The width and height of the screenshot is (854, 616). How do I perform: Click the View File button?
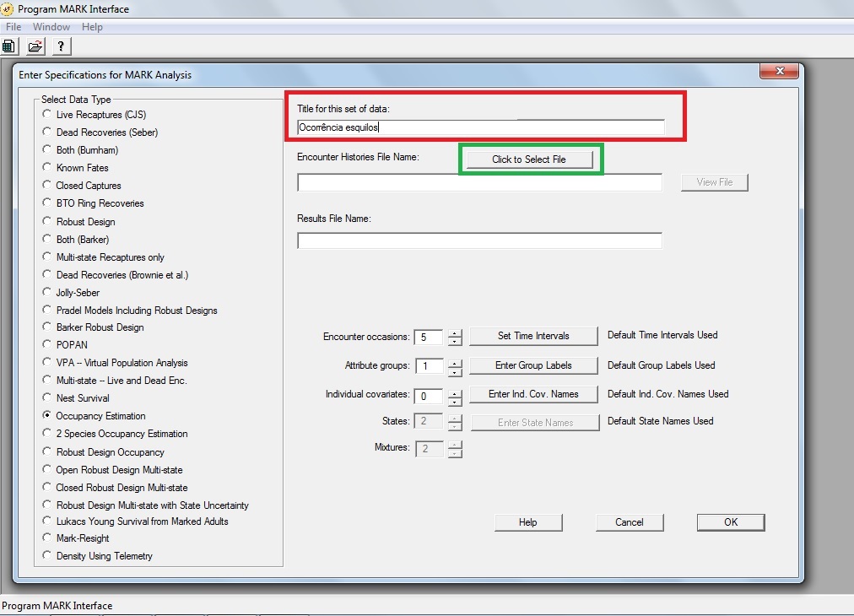[x=715, y=182]
